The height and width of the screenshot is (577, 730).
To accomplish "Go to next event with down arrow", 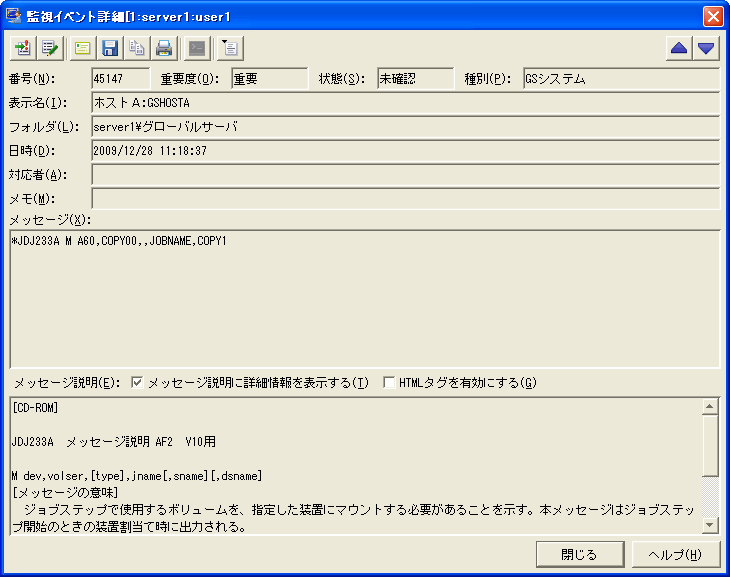I will coord(706,48).
